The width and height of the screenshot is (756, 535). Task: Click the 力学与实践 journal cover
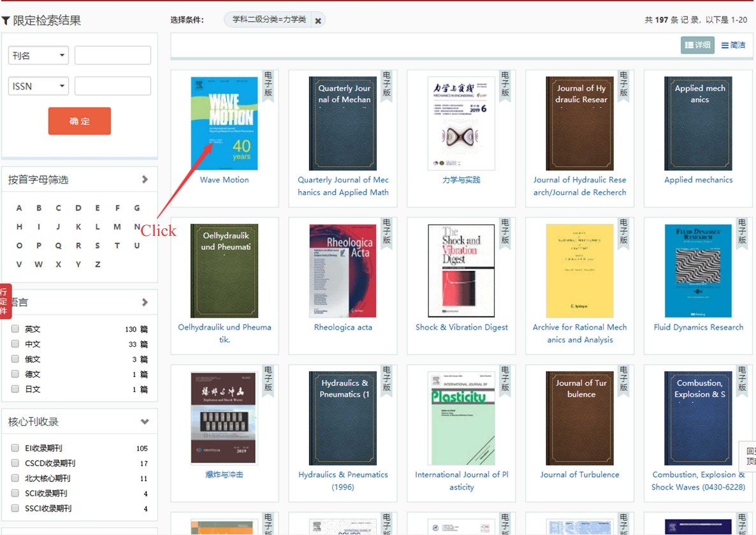pyautogui.click(x=461, y=123)
